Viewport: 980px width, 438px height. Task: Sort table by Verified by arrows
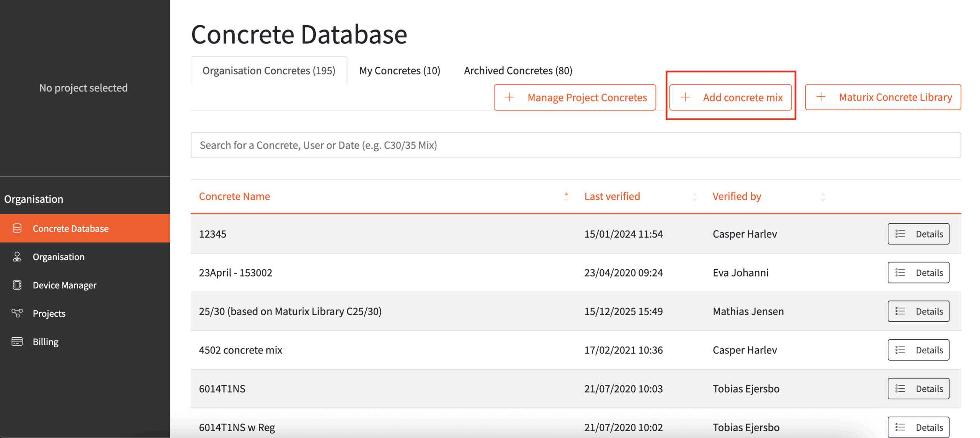[823, 197]
